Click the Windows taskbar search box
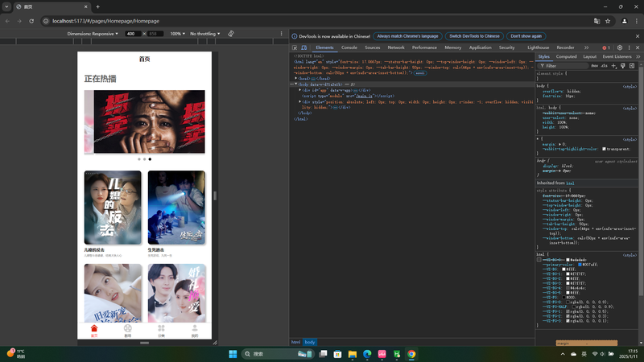The image size is (644, 362). (278, 354)
